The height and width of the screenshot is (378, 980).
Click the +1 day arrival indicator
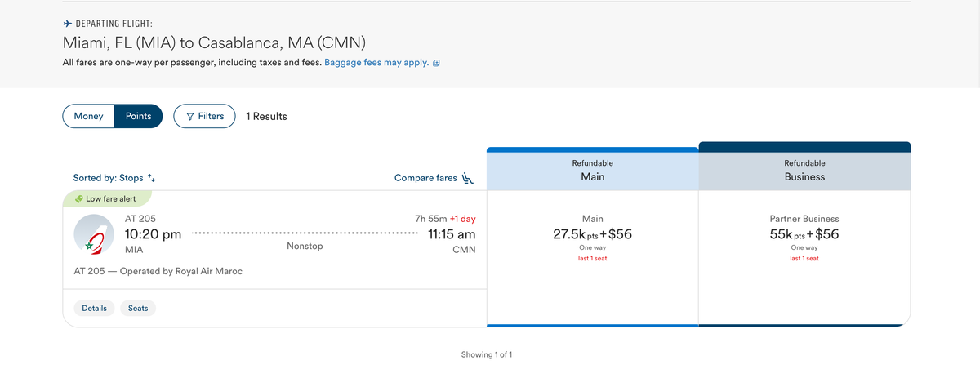pyautogui.click(x=463, y=219)
